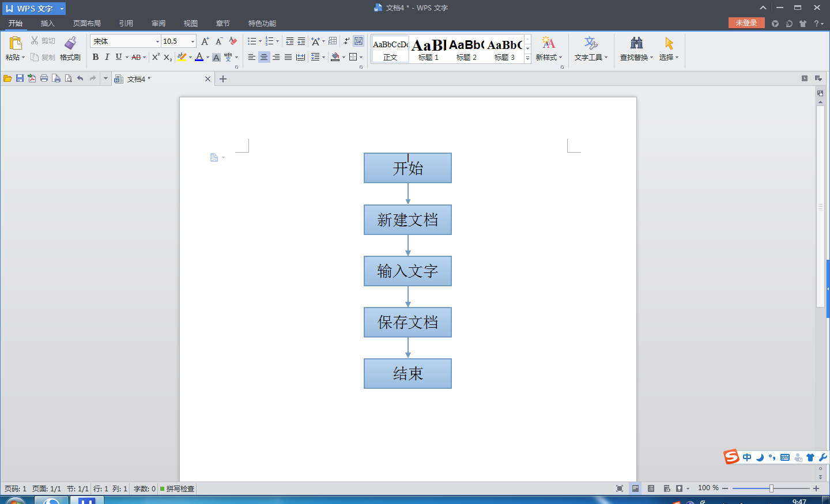Viewport: 830px width, 504px height.
Task: Click 拼写检查 spell check in status bar
Action: (x=178, y=488)
